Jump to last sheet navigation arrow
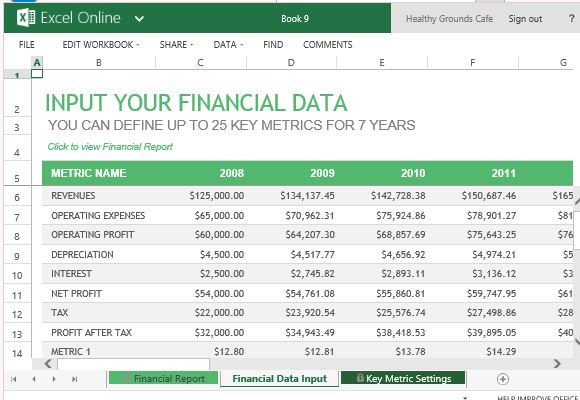The height and width of the screenshot is (400, 580). coord(74,379)
